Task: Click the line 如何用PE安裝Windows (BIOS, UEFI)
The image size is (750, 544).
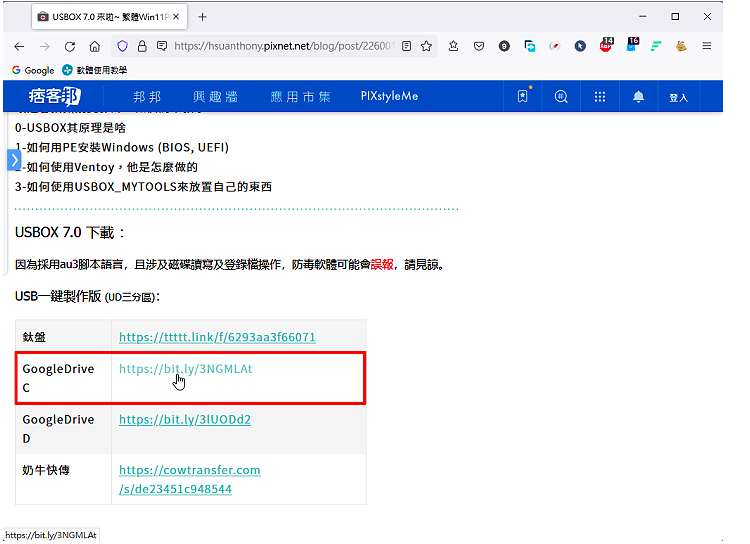Action: click(122, 147)
